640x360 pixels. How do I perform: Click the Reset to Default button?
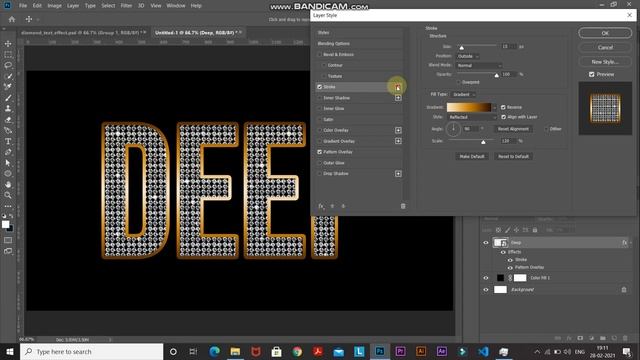(x=513, y=156)
